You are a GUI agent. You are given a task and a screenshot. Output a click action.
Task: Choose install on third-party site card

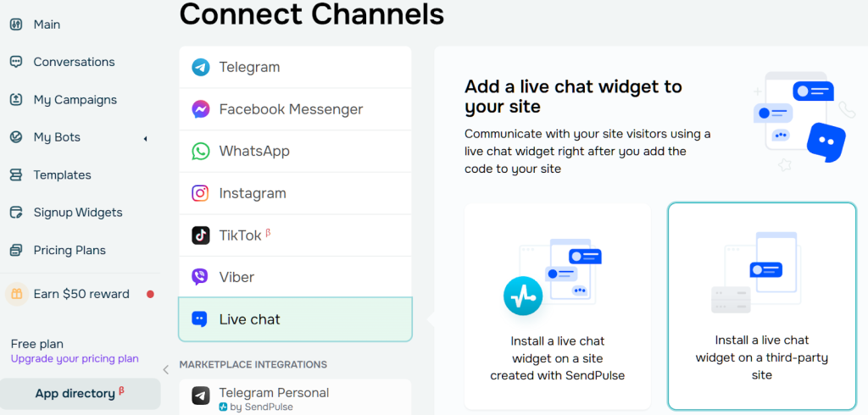761,306
